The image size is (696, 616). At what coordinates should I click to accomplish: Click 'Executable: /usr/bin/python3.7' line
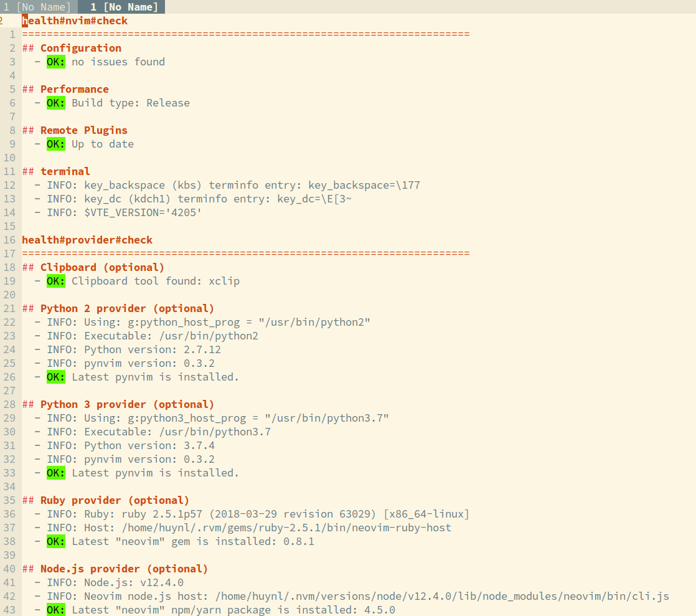pyautogui.click(x=153, y=432)
